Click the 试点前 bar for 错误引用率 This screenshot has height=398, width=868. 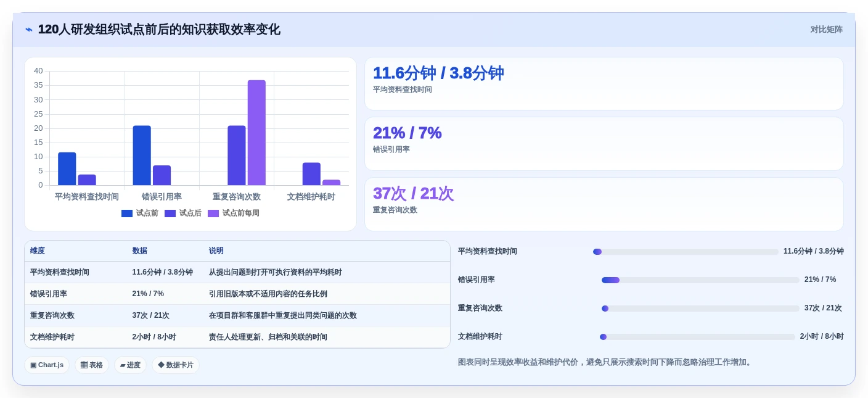[x=142, y=155]
